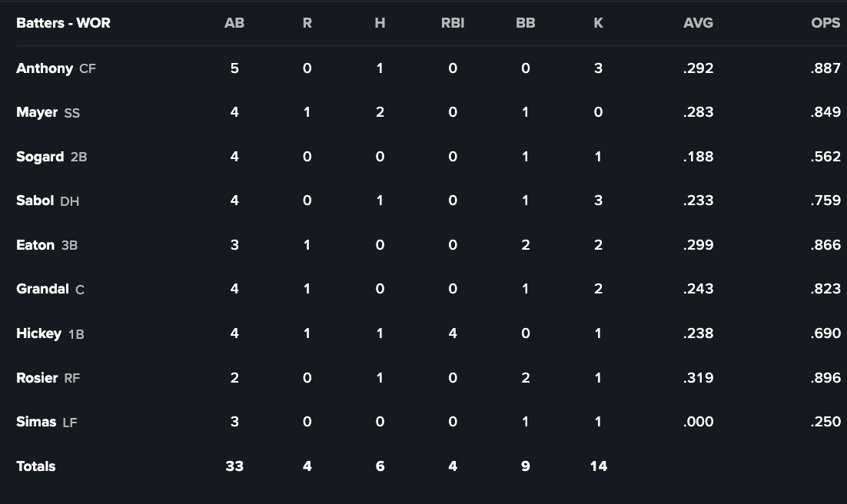The width and height of the screenshot is (847, 504).
Task: Click Hickey's RBI value of 4
Action: coord(453,333)
